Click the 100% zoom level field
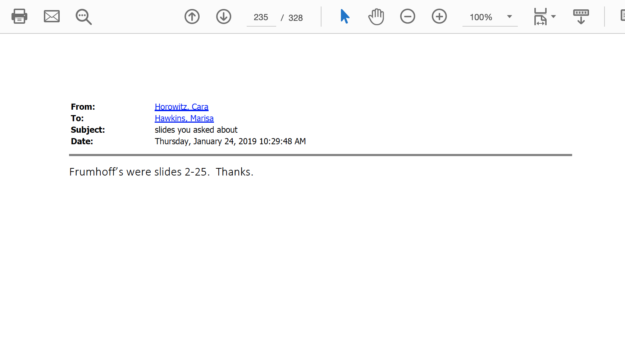The width and height of the screenshot is (625, 364). pos(481,17)
